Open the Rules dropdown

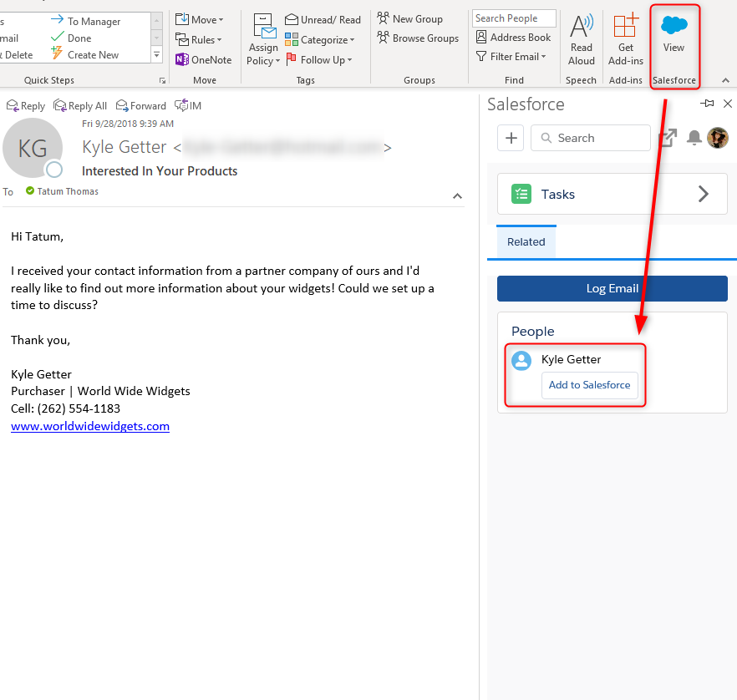pyautogui.click(x=198, y=39)
